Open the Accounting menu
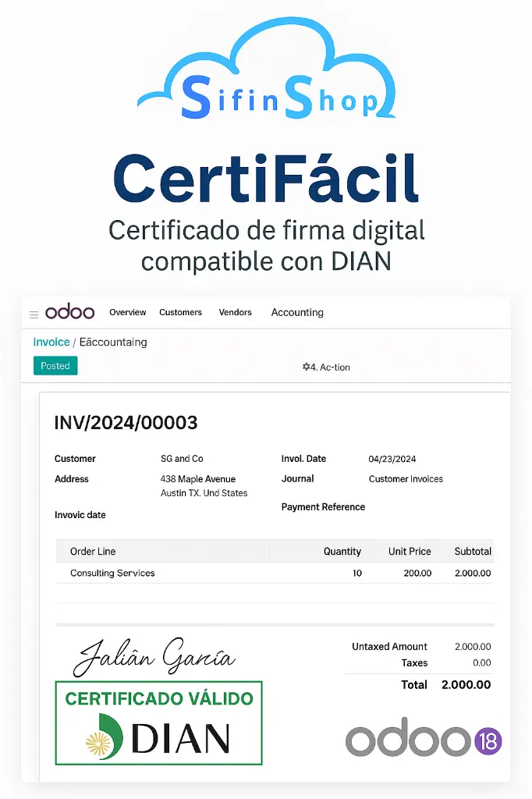This screenshot has height=799, width=532. click(297, 312)
